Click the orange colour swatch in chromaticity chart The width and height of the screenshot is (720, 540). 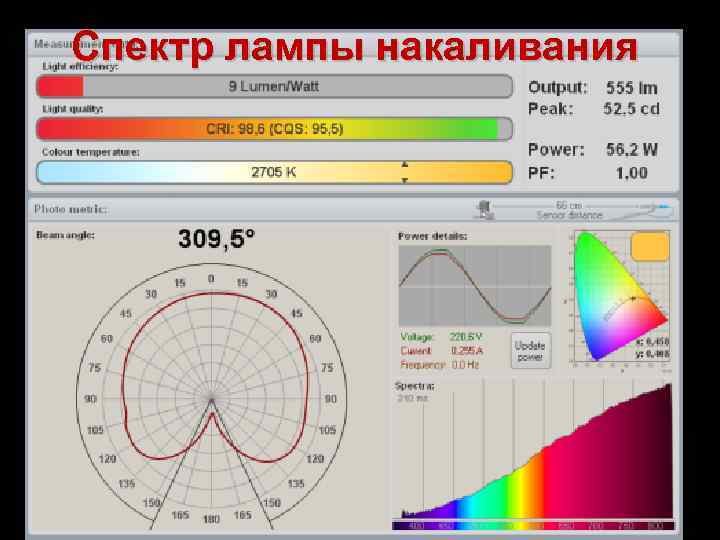(650, 246)
